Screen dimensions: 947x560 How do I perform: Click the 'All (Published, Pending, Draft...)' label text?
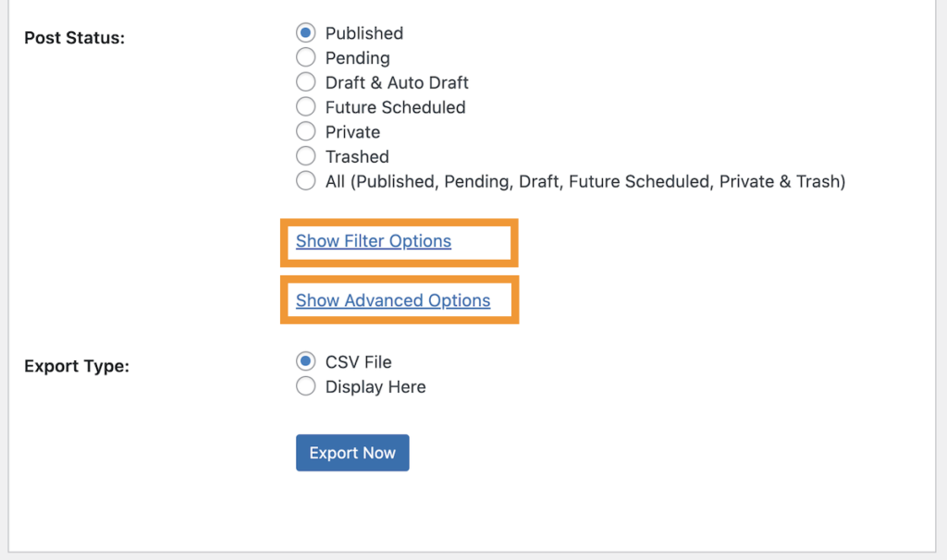tap(585, 181)
